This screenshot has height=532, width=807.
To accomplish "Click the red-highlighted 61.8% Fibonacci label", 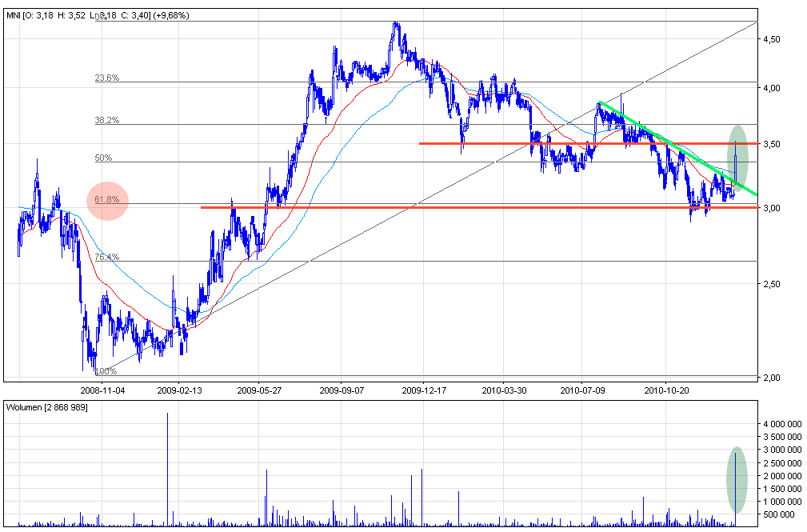I will tap(106, 200).
